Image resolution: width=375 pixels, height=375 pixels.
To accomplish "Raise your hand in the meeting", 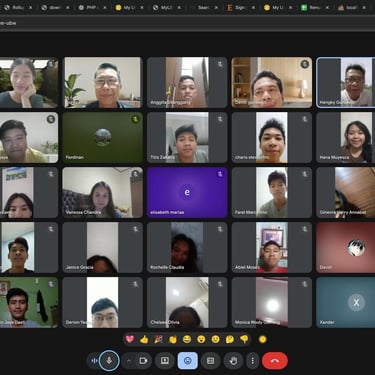I will point(233,361).
